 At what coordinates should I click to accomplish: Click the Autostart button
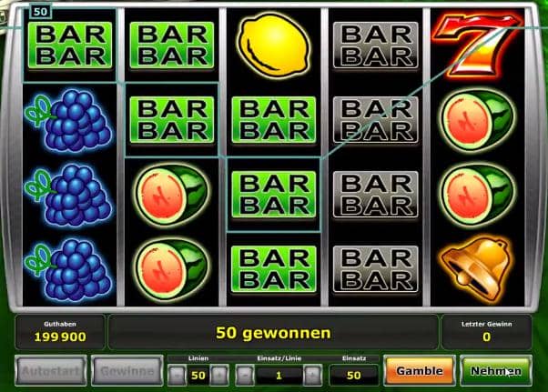[x=51, y=371]
